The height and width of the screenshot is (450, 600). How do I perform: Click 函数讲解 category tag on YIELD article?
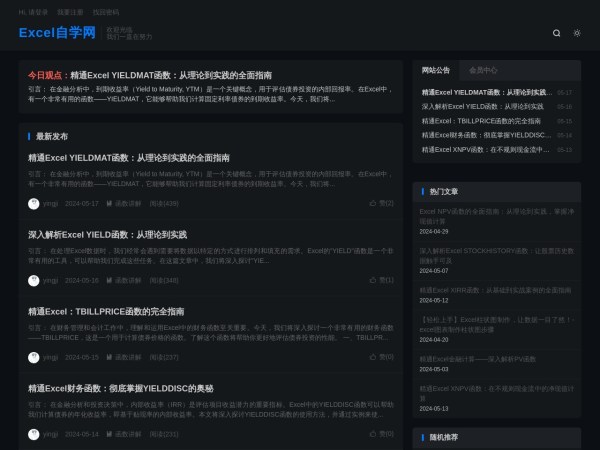pos(128,280)
